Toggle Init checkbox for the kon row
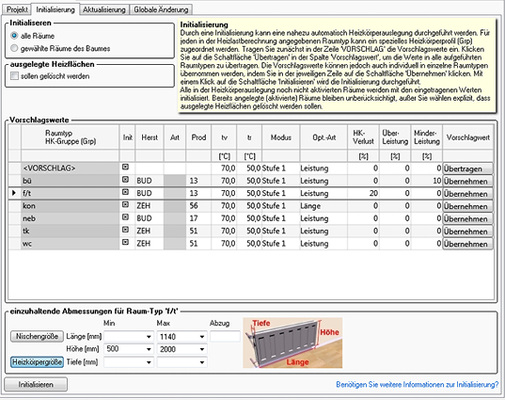The height and width of the screenshot is (400, 505). [125, 205]
